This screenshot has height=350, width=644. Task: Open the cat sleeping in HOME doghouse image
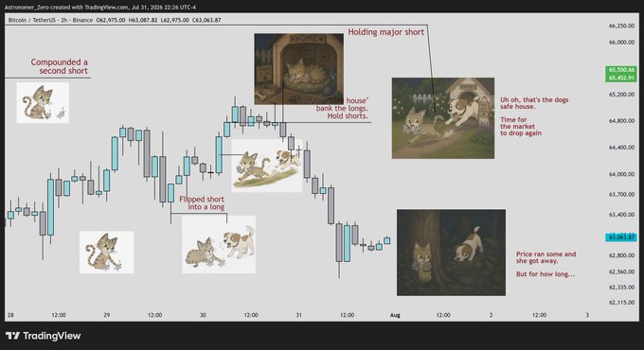pos(298,68)
